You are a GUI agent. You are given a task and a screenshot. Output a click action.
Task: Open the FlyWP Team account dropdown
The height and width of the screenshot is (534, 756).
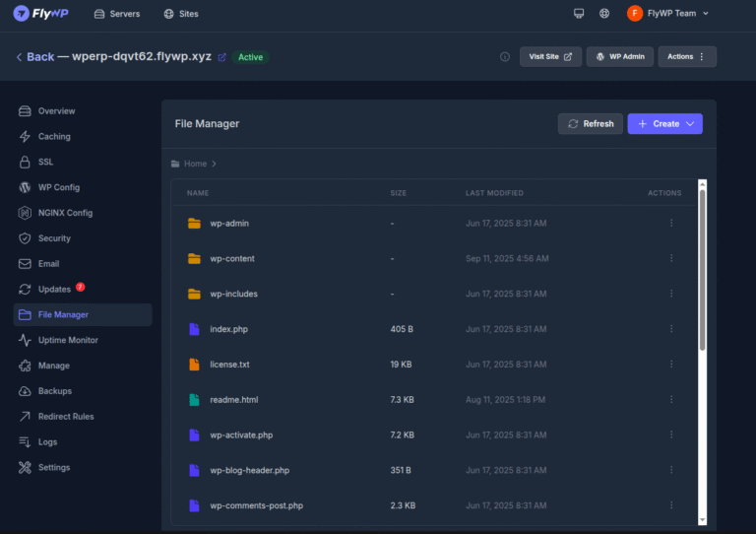click(668, 14)
